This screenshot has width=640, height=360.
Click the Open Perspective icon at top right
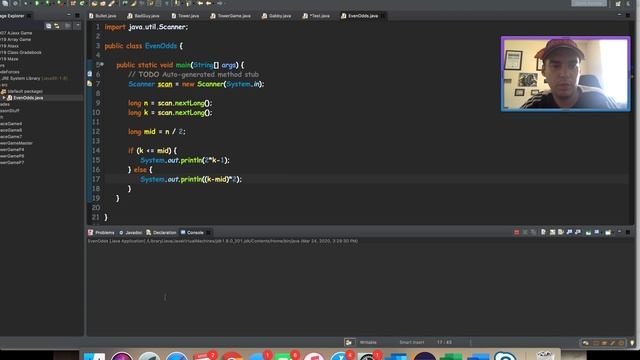(x=618, y=4)
